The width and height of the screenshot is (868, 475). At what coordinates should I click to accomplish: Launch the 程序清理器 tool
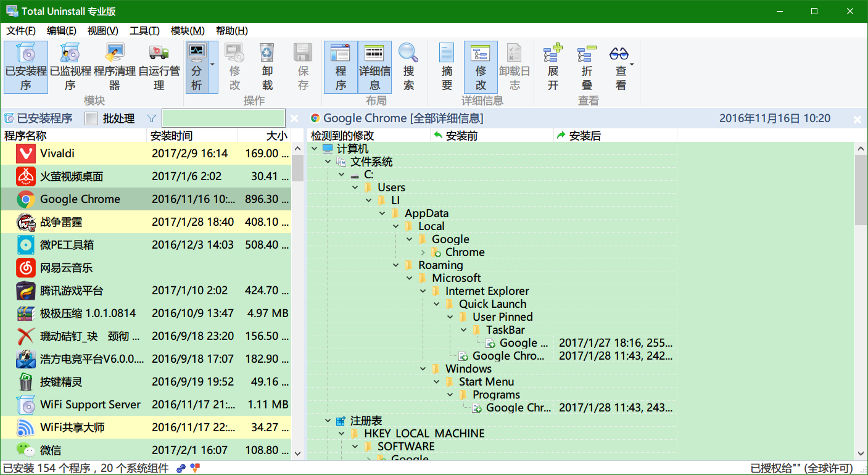coord(115,67)
